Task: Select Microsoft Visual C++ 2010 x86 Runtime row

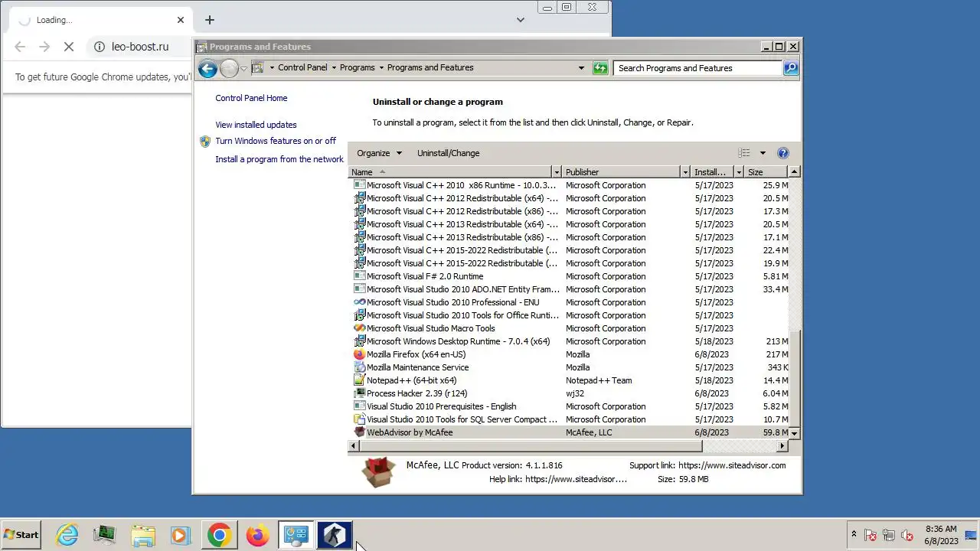Action: pos(569,185)
